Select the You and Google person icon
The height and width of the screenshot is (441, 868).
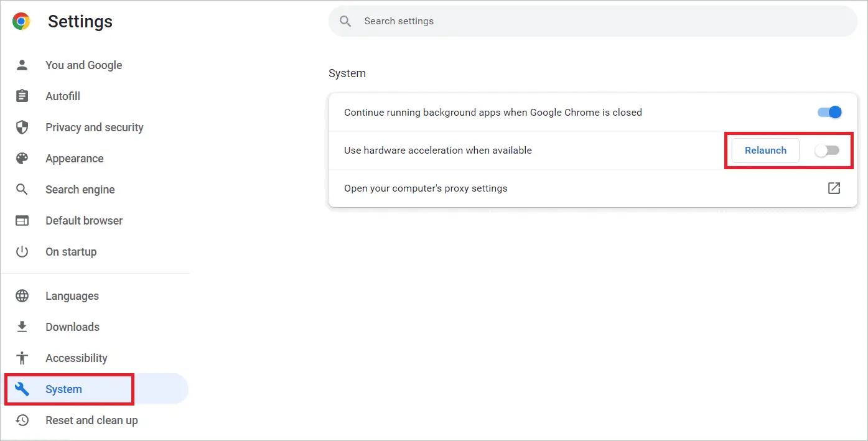[22, 65]
